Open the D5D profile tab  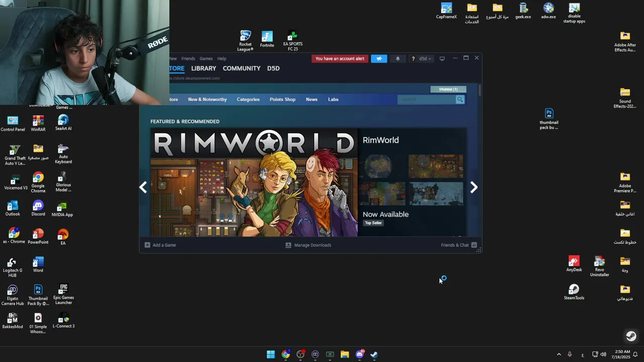tap(273, 68)
